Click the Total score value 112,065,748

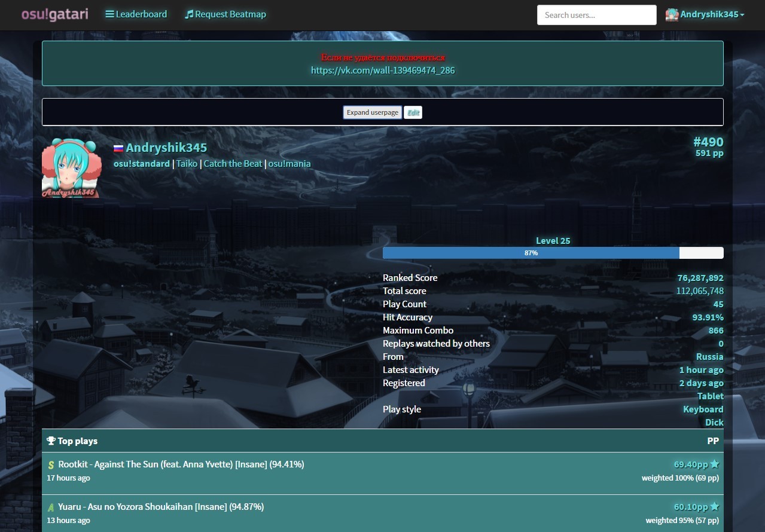(700, 291)
